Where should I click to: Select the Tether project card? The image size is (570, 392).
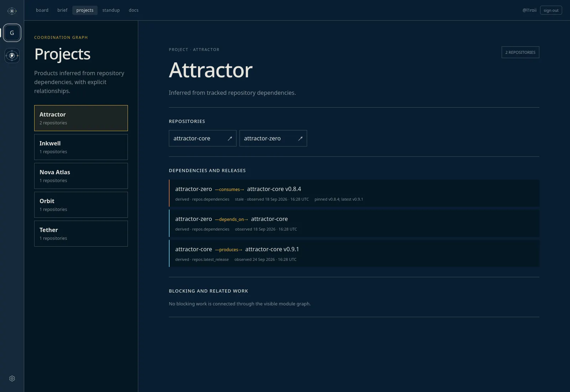pyautogui.click(x=81, y=233)
